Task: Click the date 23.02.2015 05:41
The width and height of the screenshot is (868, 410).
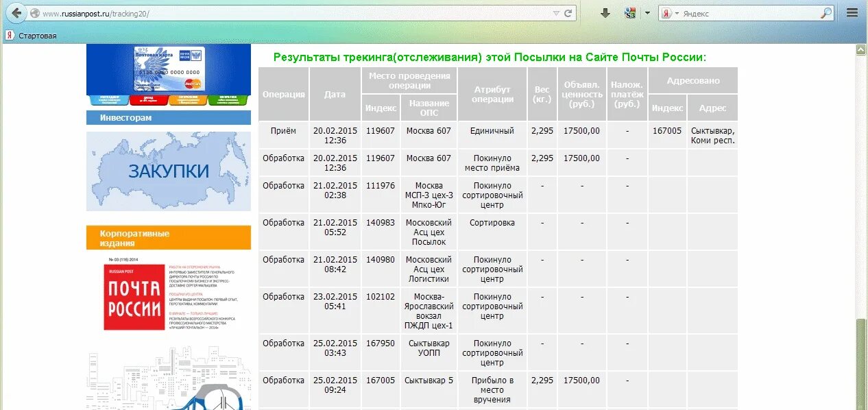Action: (335, 311)
